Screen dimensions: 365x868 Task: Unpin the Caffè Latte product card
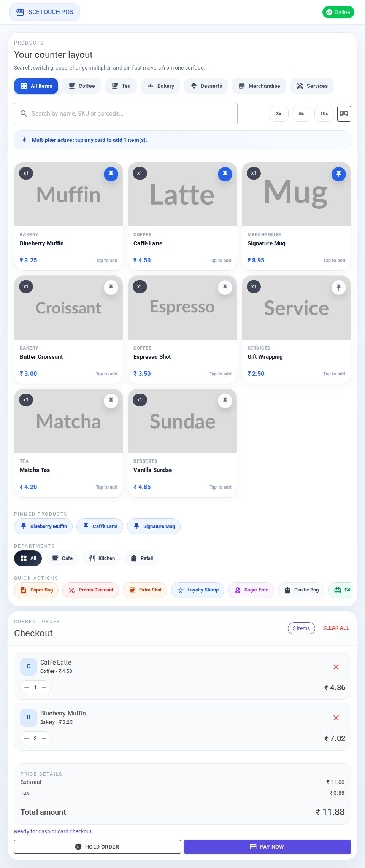point(225,174)
